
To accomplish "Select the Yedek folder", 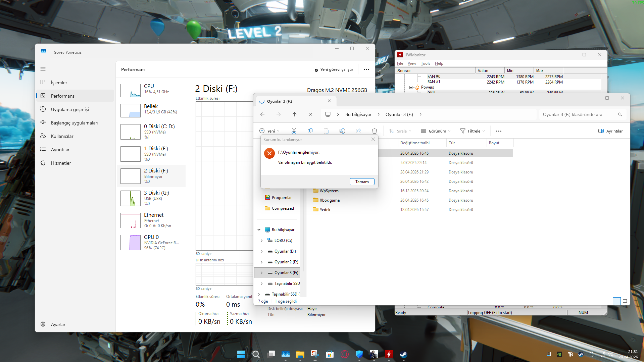I will (321, 209).
